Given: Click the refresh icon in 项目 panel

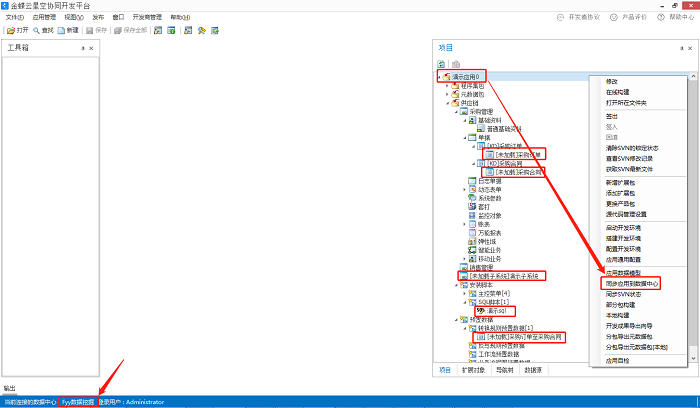Looking at the screenshot, I should point(442,63).
